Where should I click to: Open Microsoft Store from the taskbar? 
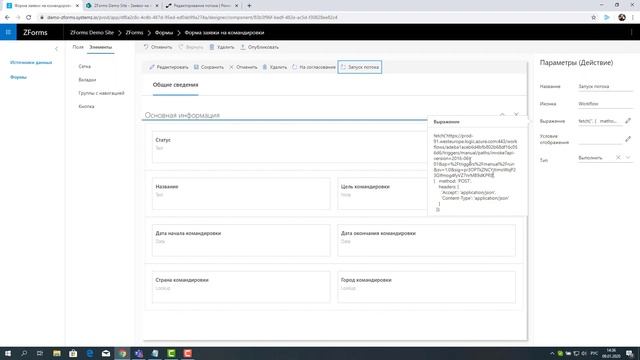(73, 353)
